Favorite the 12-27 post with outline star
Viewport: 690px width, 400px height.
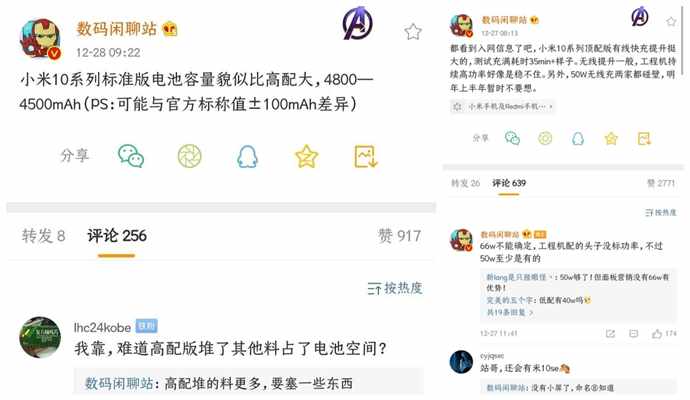click(x=671, y=22)
